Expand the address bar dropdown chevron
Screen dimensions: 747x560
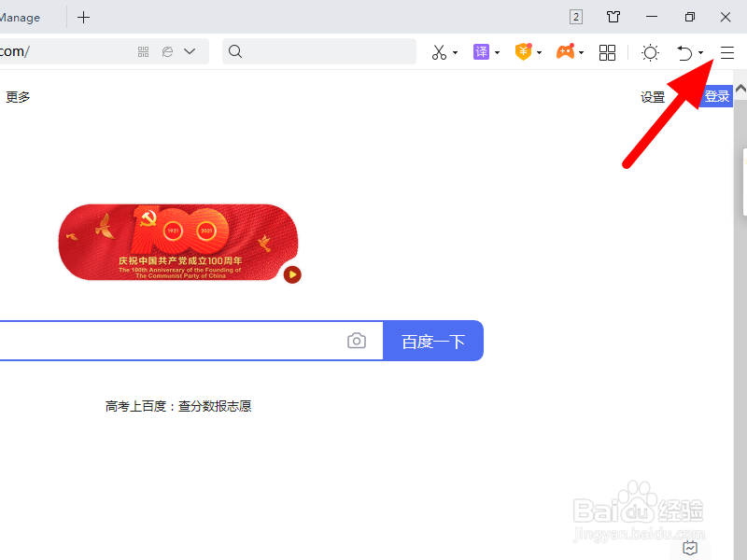point(189,52)
